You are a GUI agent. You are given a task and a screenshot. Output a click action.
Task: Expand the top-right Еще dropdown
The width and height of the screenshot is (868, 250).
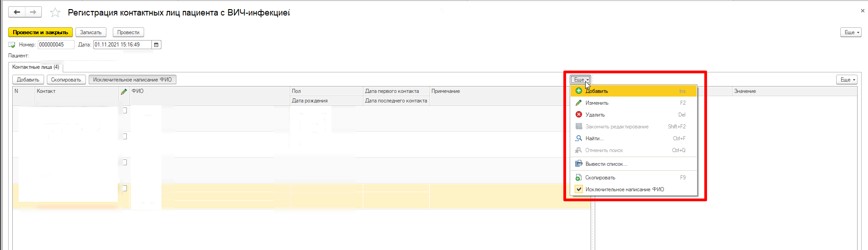point(850,32)
